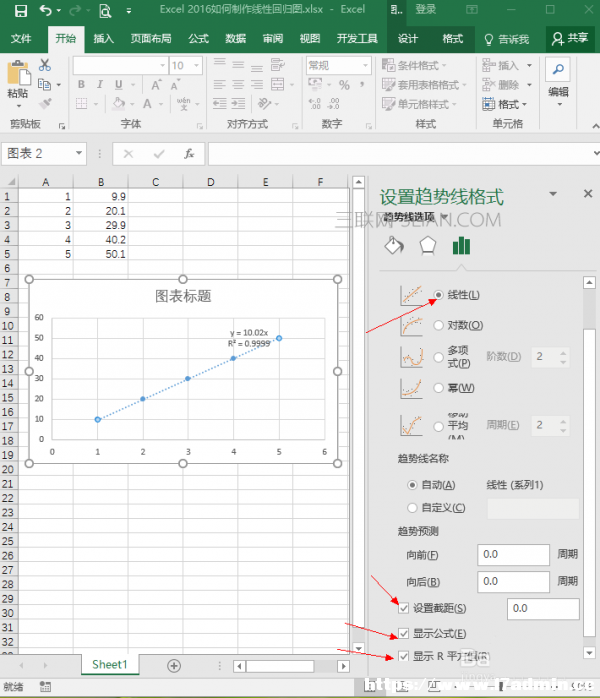The height and width of the screenshot is (698, 600).
Task: Open the File tab
Action: coord(21,39)
